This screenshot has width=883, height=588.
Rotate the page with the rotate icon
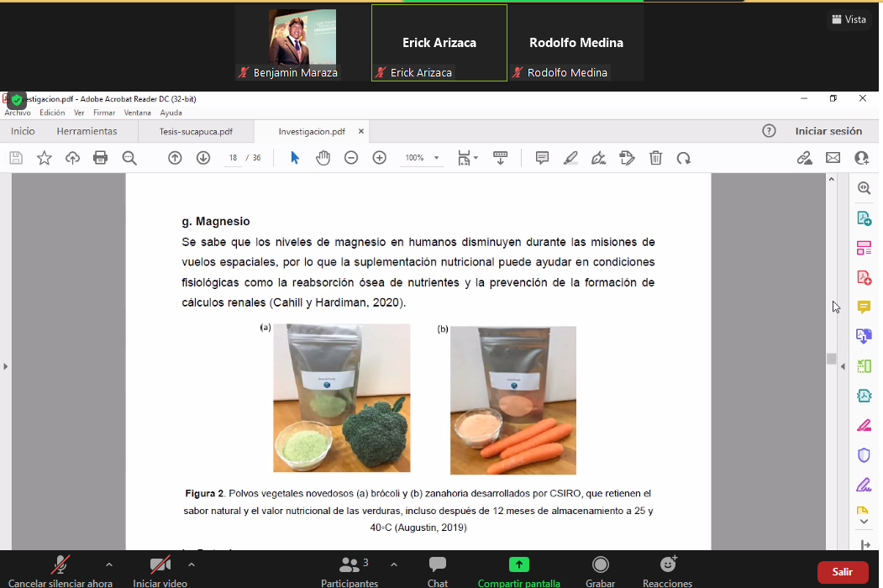coord(684,158)
